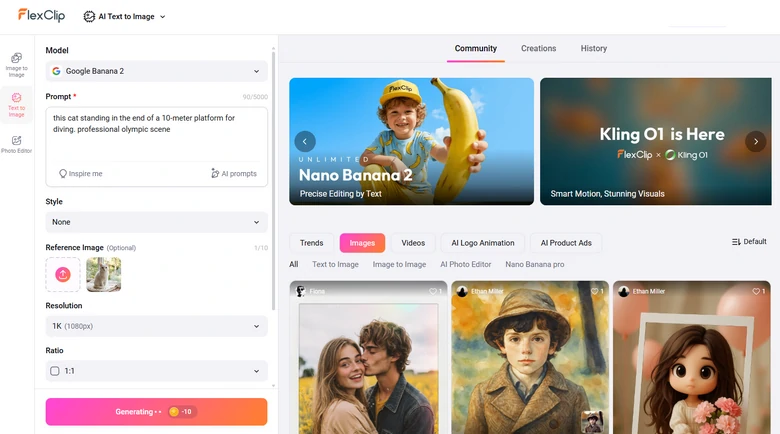Open AI Text to Image tool switcher
The image size is (780, 434).
point(125,17)
